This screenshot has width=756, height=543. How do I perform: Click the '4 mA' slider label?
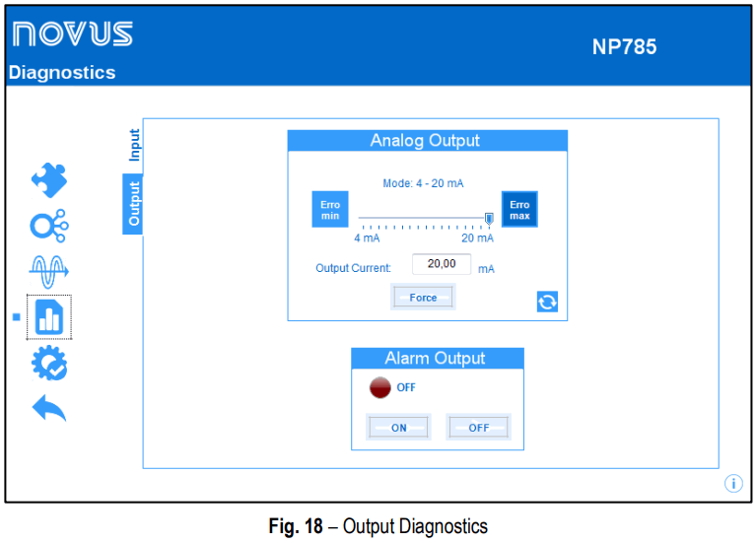(x=367, y=238)
